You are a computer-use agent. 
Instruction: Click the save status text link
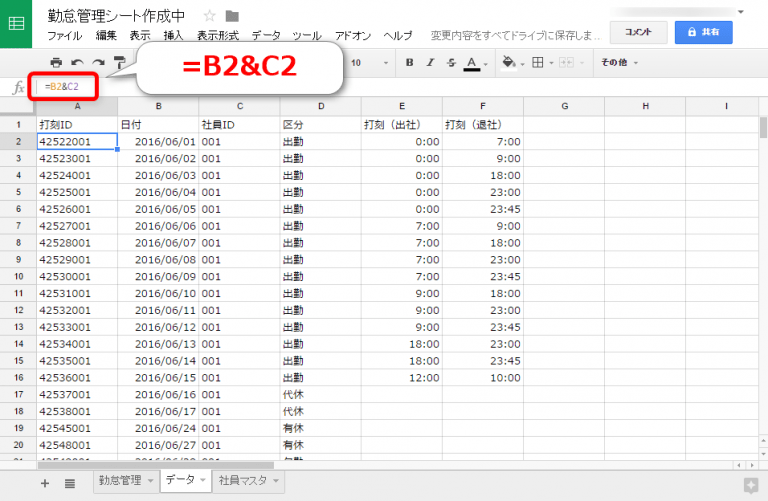pyautogui.click(x=515, y=35)
